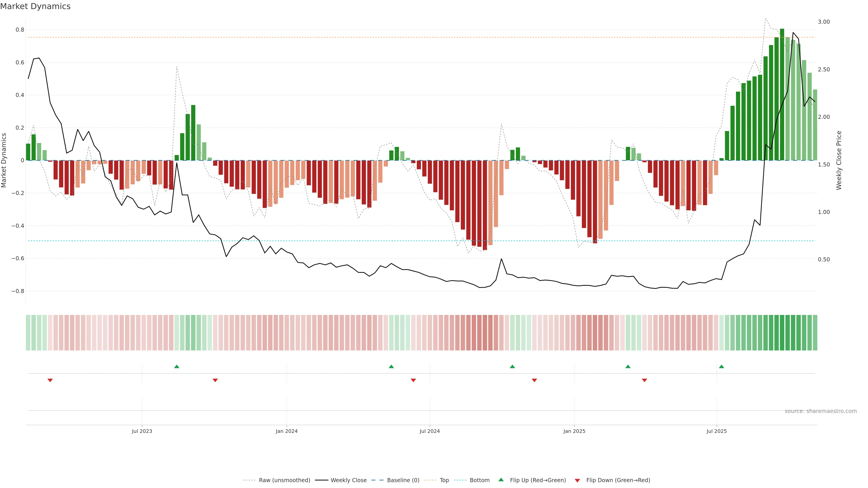The image size is (868, 488).
Task: Click the green flip-up marker before July 2024
Action: coord(391,366)
